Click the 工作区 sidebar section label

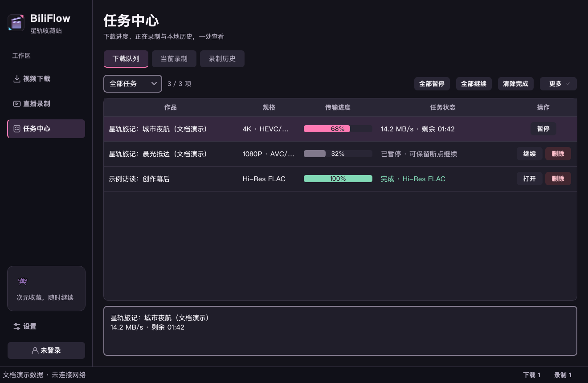coord(21,56)
